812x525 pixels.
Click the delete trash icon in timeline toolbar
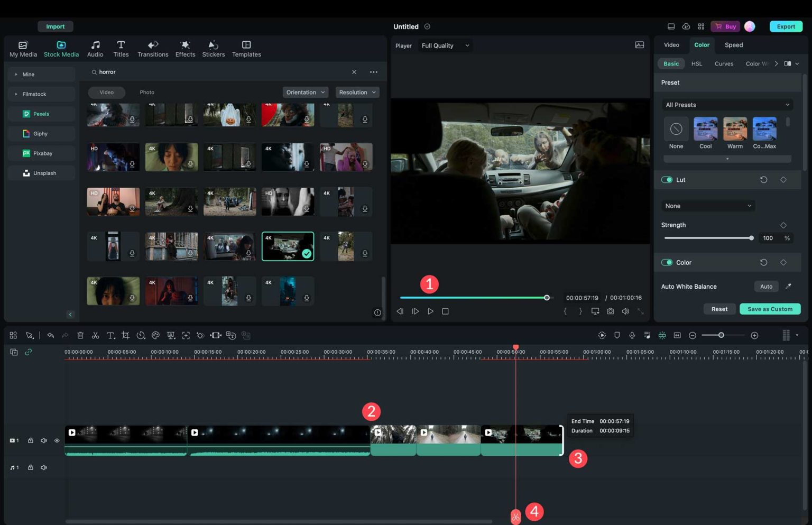pyautogui.click(x=80, y=335)
